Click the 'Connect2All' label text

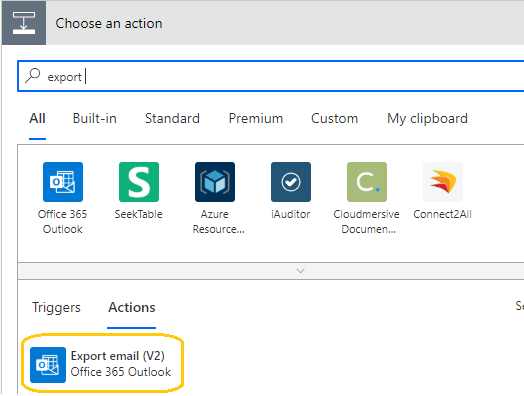(442, 214)
